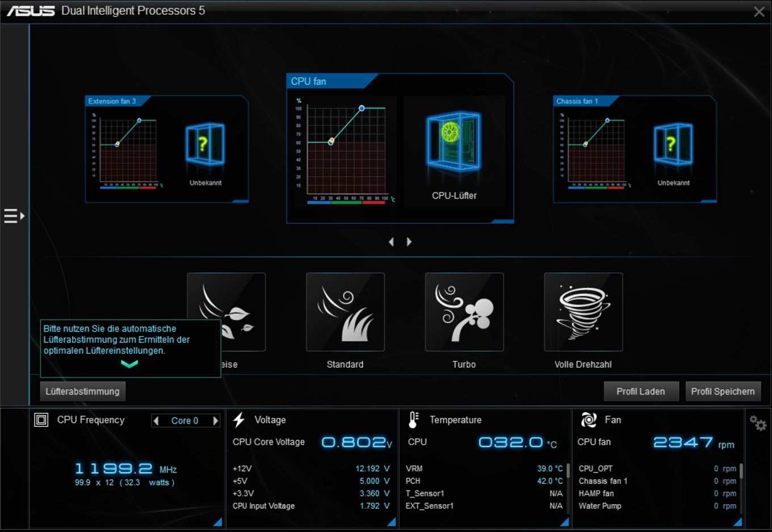The image size is (772, 532).
Task: Click the CPU fan curve graph
Action: point(346,150)
